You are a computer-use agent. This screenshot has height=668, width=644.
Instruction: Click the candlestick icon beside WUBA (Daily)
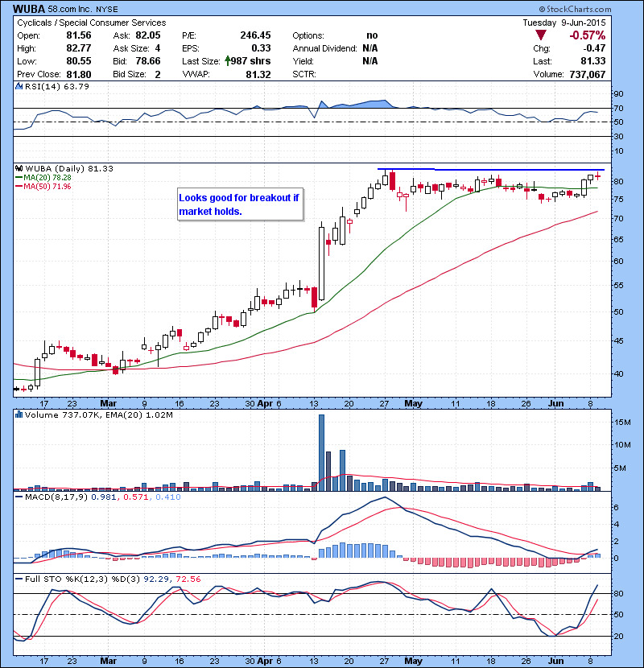pyautogui.click(x=19, y=168)
